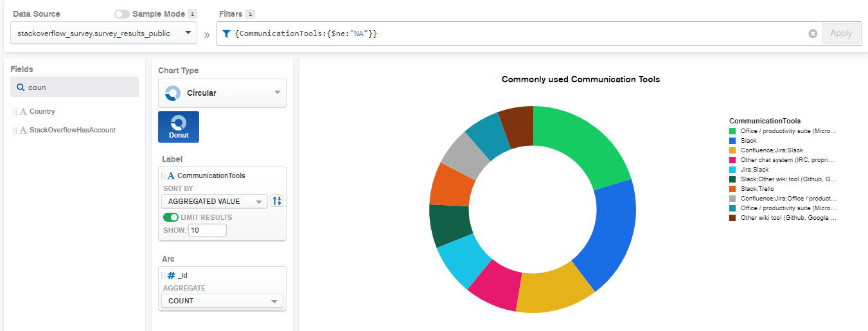Click the drag handle beside Country field
This screenshot has height=331, width=868.
point(15,112)
